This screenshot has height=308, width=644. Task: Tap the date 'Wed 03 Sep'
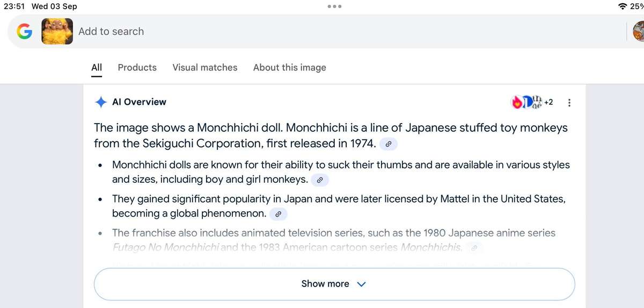54,6
